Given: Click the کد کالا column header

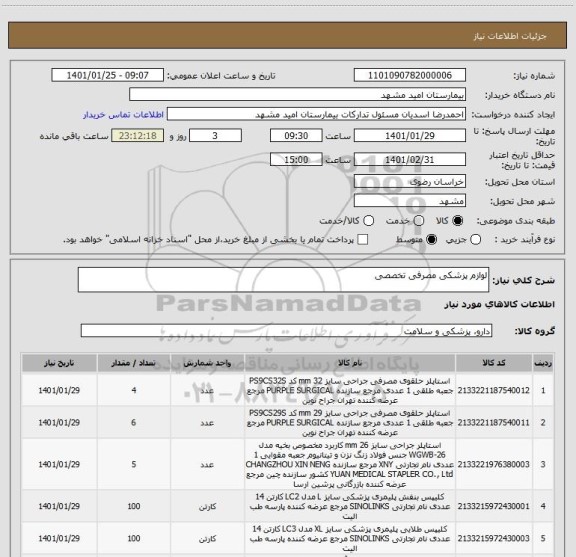Looking at the screenshot, I should (x=494, y=363).
